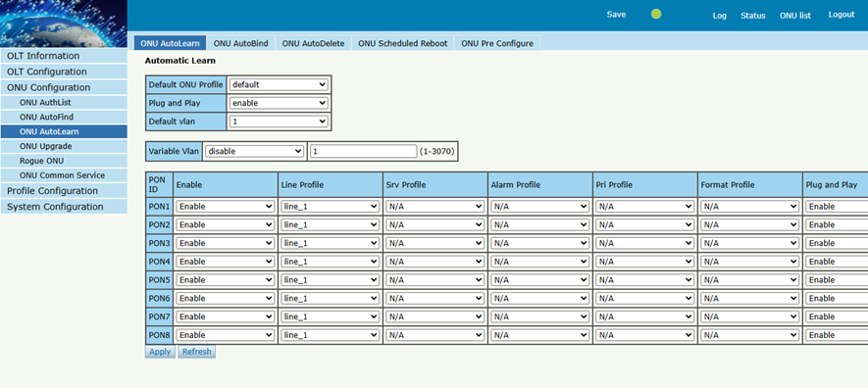Click the Line Profile column header
The image size is (868, 388).
pyautogui.click(x=331, y=184)
